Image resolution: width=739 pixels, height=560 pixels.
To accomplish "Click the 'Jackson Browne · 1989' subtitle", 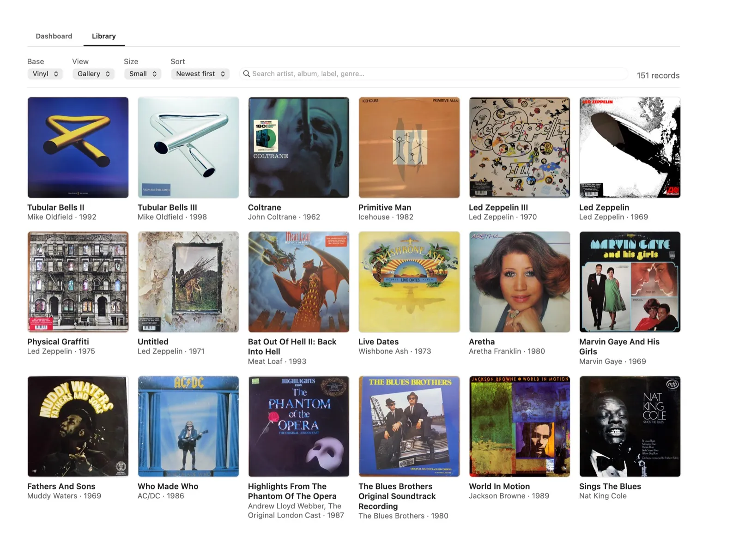I will (x=509, y=496).
